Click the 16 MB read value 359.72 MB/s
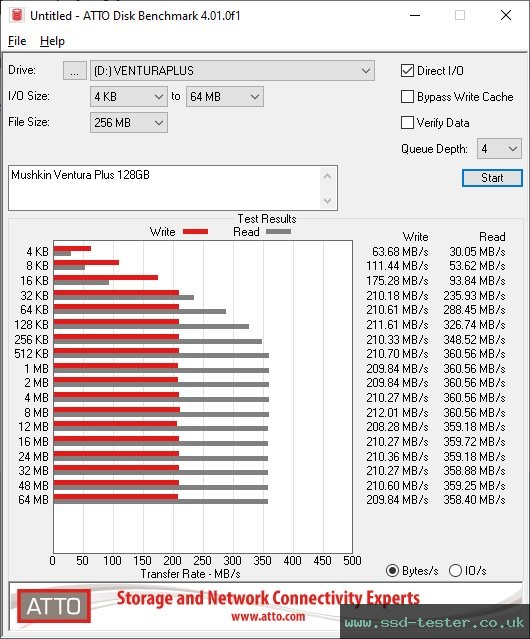The height and width of the screenshot is (639, 530). point(475,442)
